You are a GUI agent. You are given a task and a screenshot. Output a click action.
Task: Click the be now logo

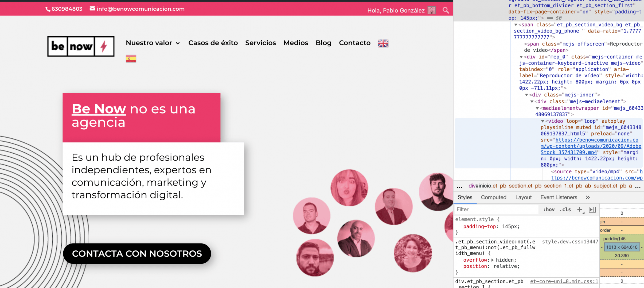coord(81,46)
